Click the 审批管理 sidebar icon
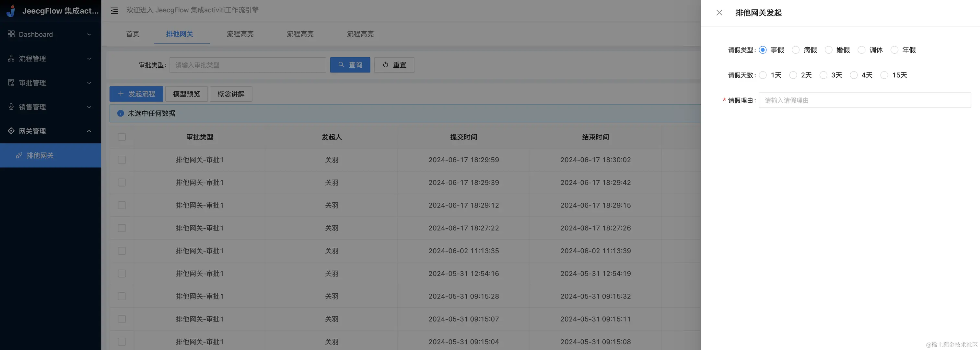Screen dimensions: 980x350 pyautogui.click(x=11, y=83)
